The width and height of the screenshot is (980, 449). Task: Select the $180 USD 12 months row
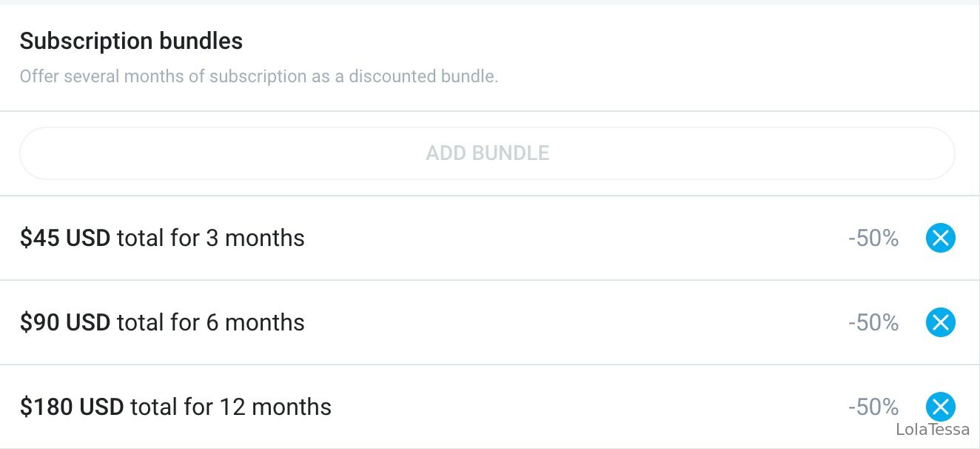[x=490, y=407]
